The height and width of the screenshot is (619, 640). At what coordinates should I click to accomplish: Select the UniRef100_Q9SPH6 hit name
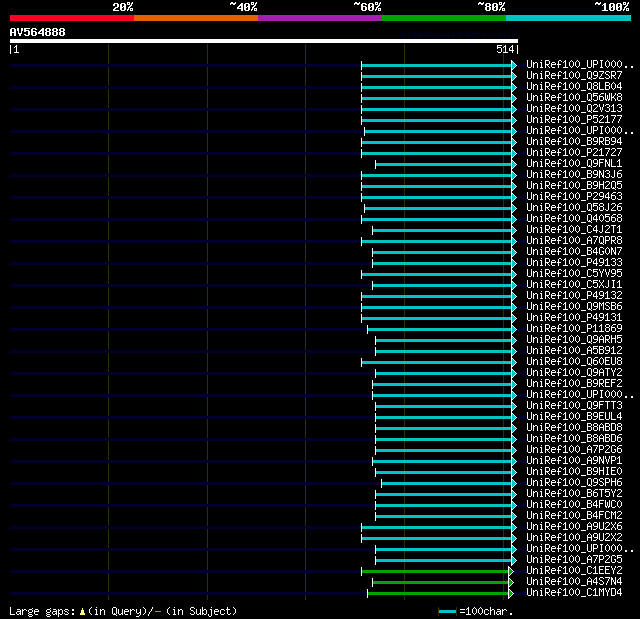pos(574,483)
